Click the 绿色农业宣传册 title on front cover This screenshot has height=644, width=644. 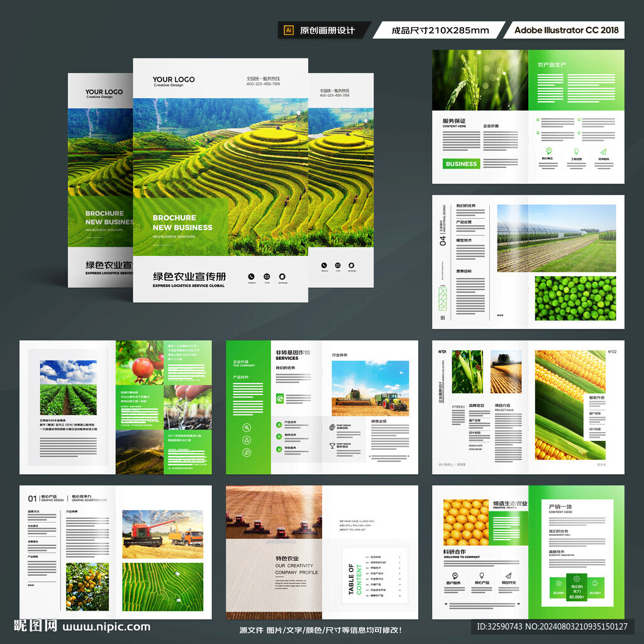point(189,277)
